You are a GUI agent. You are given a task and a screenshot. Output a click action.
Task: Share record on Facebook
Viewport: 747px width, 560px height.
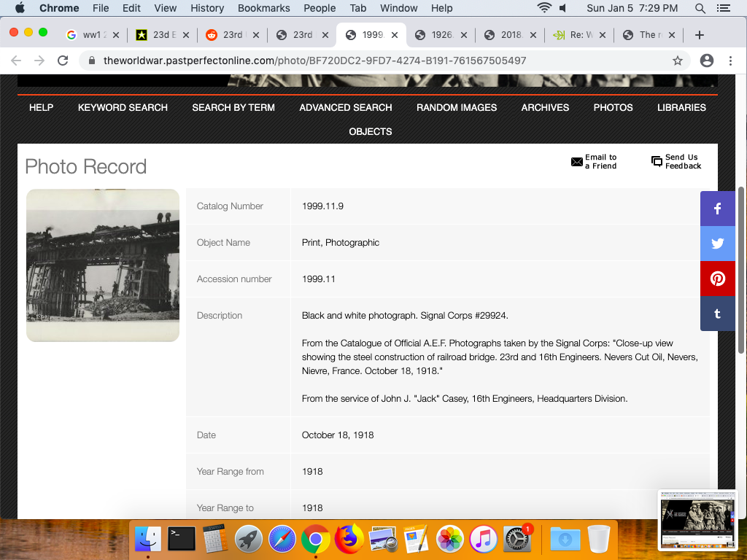click(718, 209)
